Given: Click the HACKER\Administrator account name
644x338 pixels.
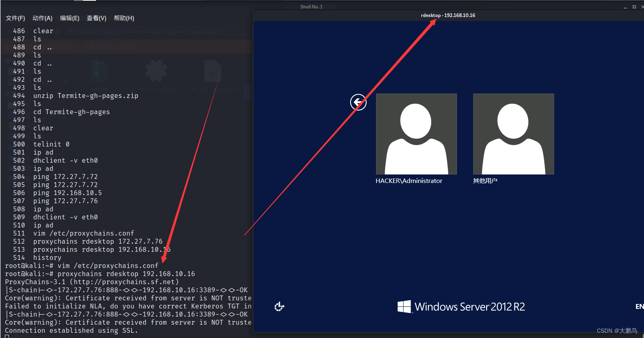Looking at the screenshot, I should [x=409, y=181].
